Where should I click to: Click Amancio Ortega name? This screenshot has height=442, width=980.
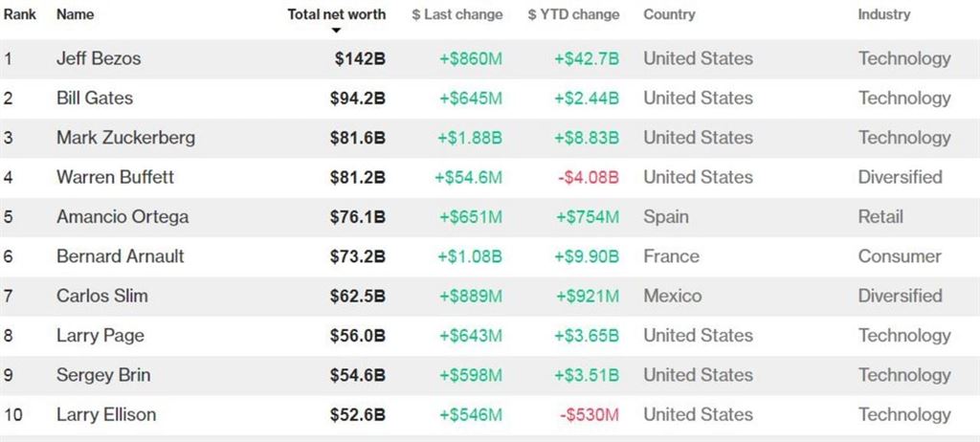coord(122,216)
